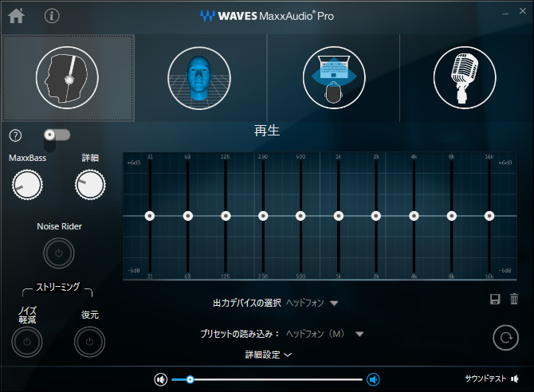Switch to the headphone playback tab
534x392 pixels.
click(68, 77)
